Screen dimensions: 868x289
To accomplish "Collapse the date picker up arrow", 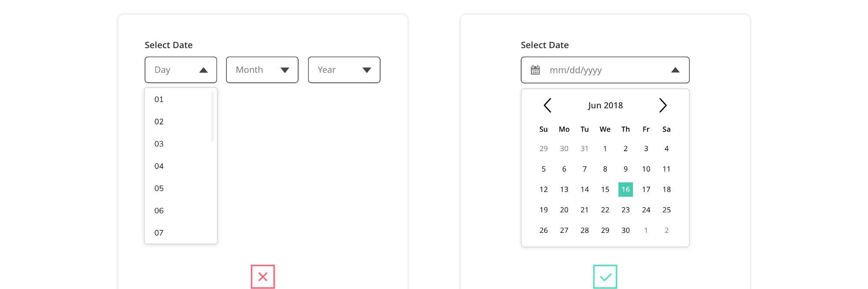I will tap(675, 70).
